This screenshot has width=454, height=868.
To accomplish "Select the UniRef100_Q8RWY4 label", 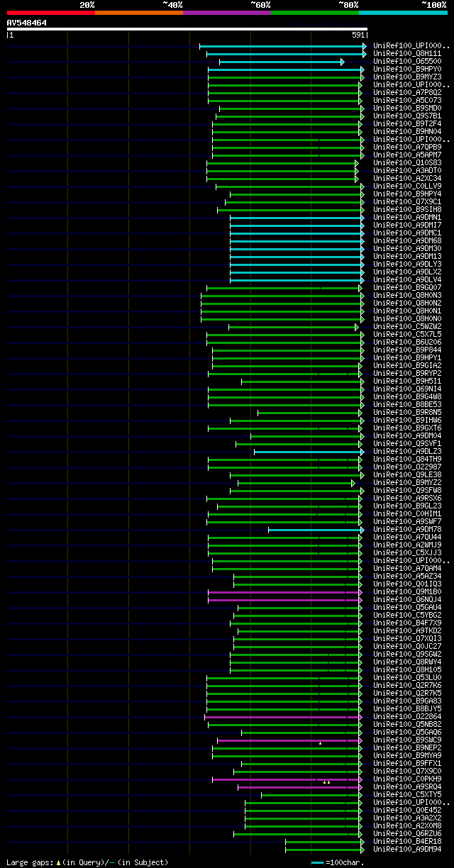I will click(x=407, y=662).
